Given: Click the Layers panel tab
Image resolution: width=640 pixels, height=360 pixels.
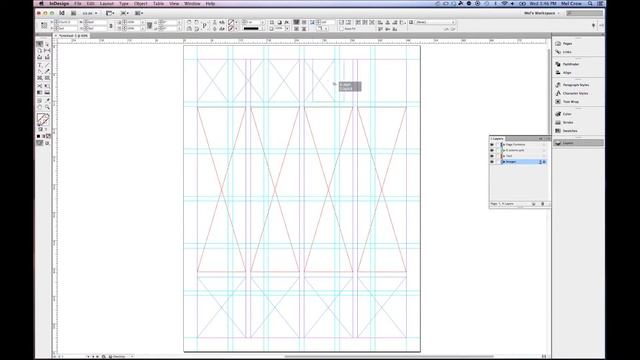Looking at the screenshot, I should 497,139.
